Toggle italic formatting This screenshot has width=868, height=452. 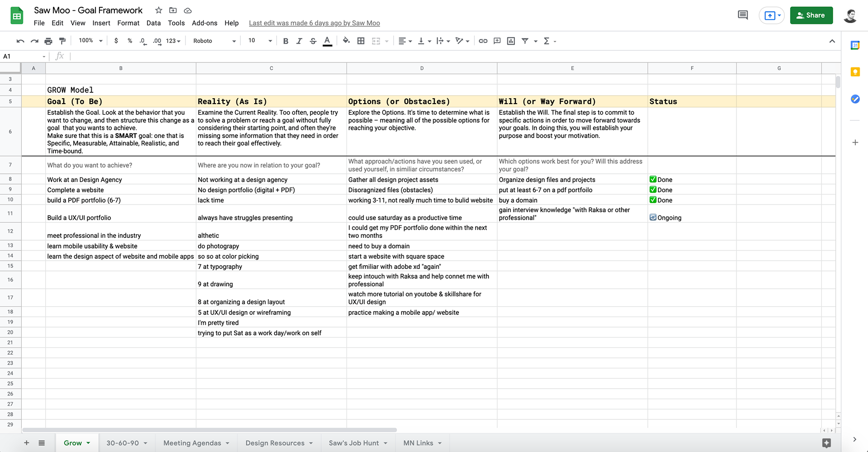pyautogui.click(x=299, y=41)
